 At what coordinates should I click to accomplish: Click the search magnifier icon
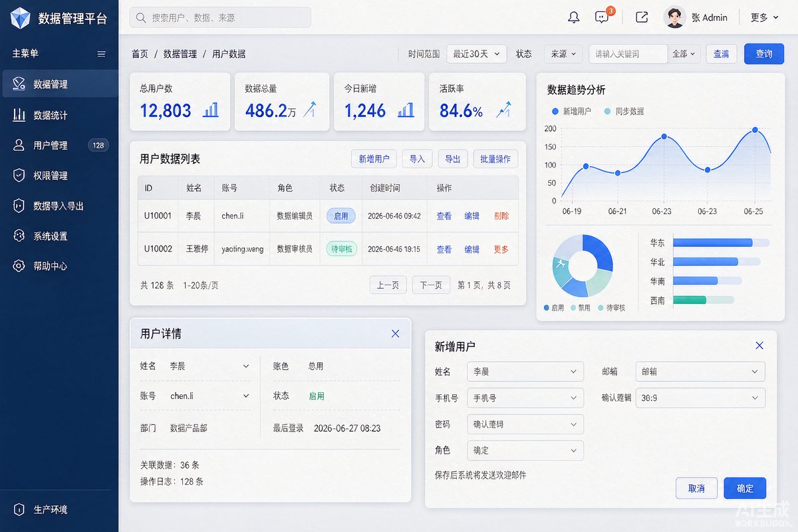coord(141,18)
